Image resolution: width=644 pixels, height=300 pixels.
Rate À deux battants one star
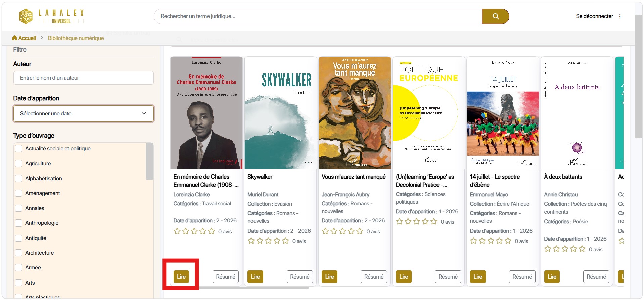[x=548, y=249]
